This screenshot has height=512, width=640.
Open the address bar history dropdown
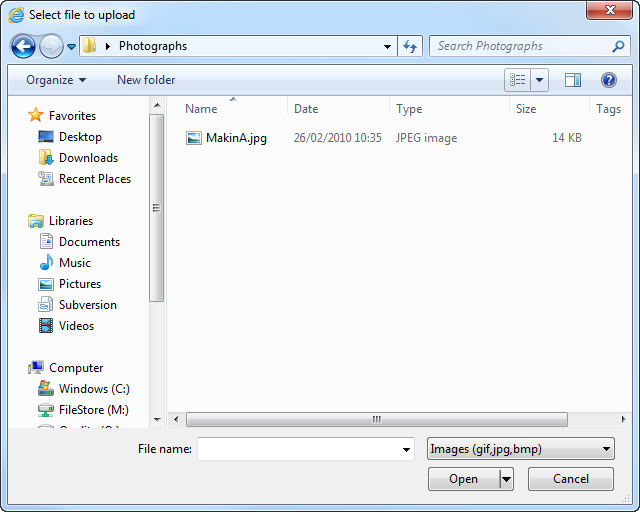[388, 46]
